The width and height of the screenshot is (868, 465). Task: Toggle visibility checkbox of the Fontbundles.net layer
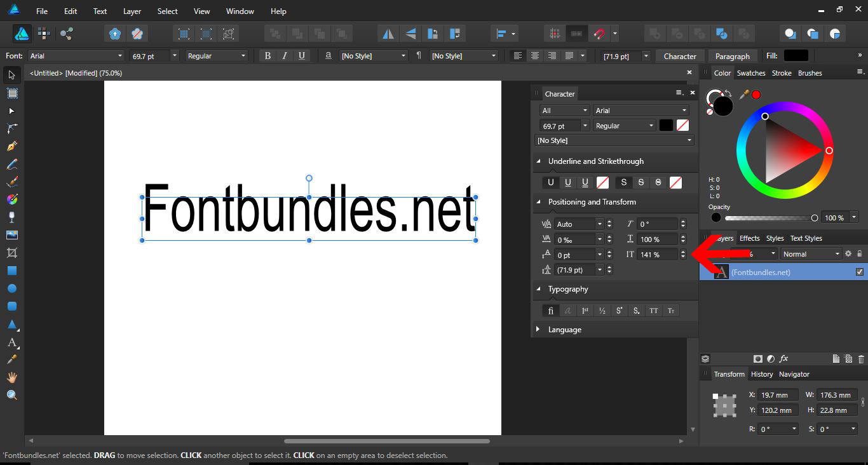860,271
